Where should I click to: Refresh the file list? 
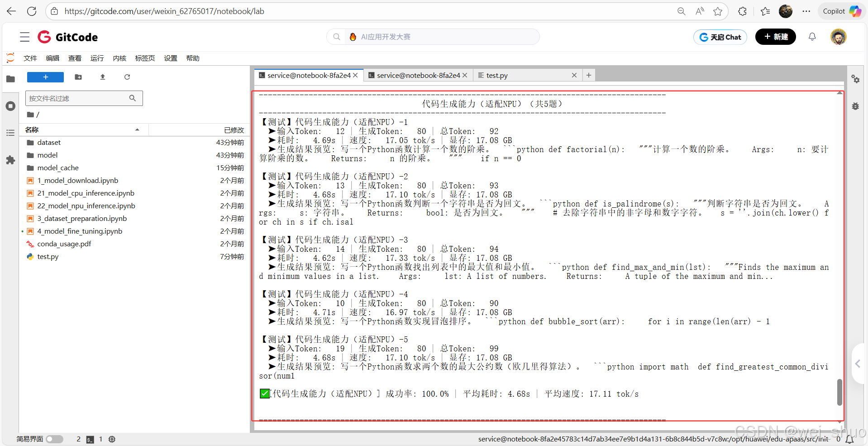127,77
